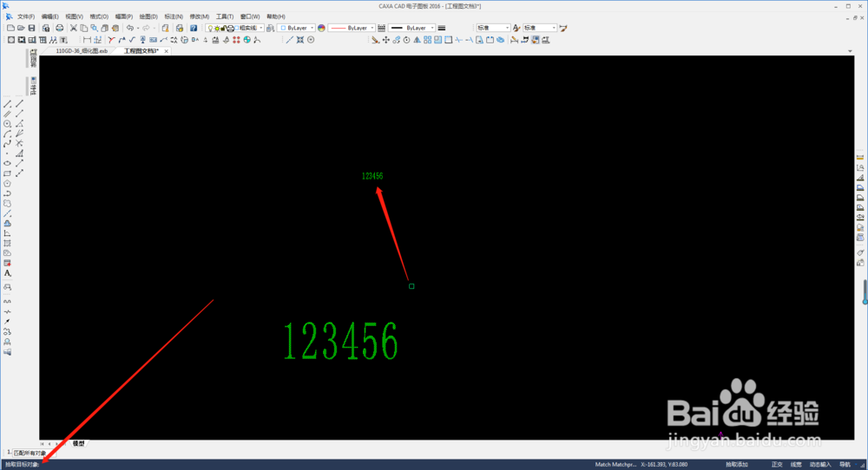Open the 视图(V) menu
This screenshot has height=470, width=868.
pos(74,16)
